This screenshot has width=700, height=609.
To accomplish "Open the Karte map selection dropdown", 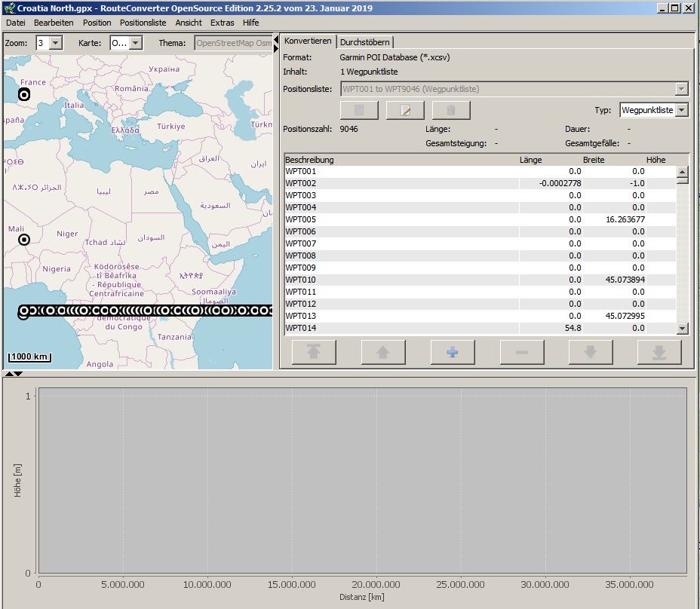I will pos(135,44).
